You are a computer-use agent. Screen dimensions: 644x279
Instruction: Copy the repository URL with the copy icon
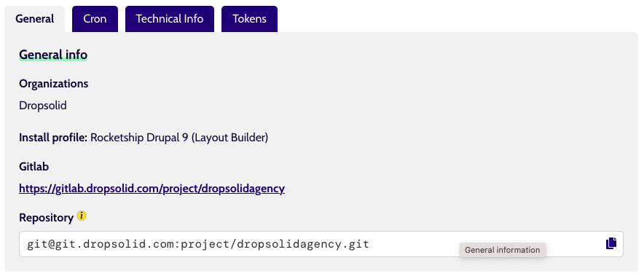(x=611, y=243)
